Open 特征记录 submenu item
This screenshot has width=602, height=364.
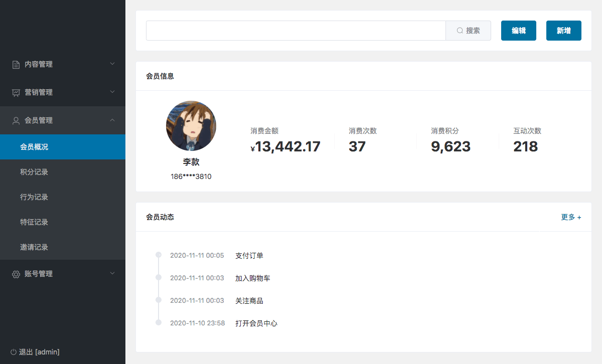[x=63, y=222]
